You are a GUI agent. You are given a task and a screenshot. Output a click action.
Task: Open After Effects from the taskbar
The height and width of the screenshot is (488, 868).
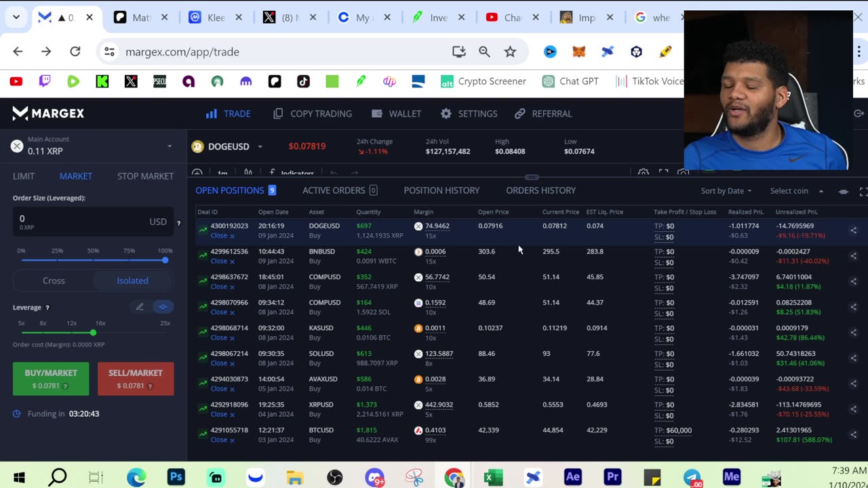(x=573, y=477)
